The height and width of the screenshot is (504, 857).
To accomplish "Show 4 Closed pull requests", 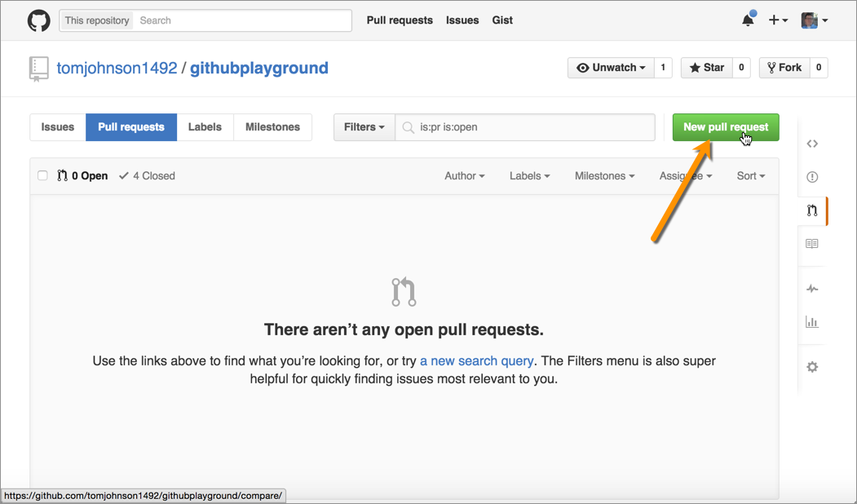I will tap(147, 176).
